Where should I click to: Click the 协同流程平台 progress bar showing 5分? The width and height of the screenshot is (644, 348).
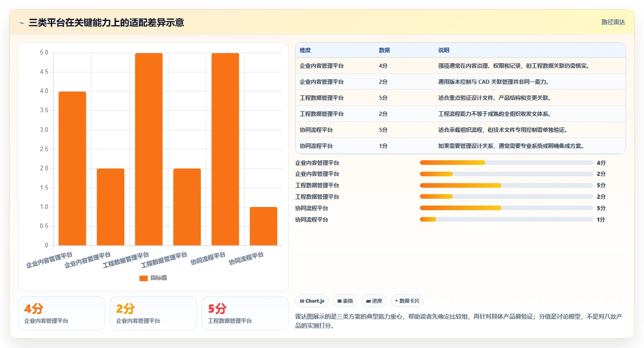pyautogui.click(x=506, y=208)
